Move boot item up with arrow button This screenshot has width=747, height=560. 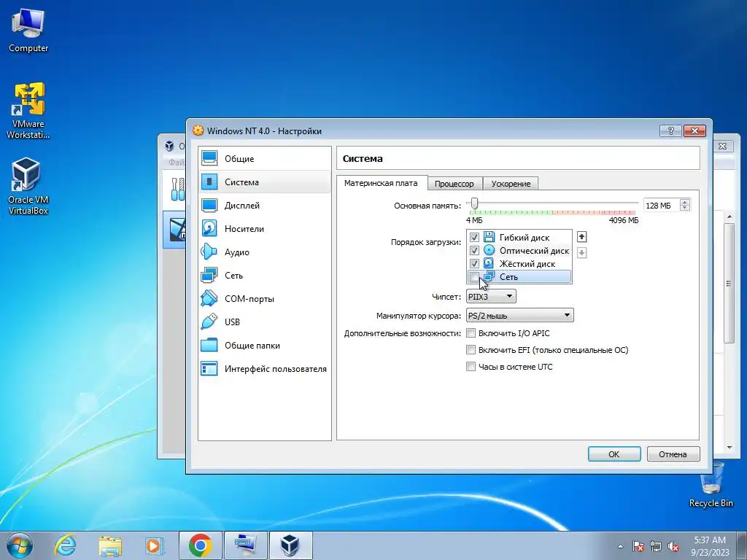pos(581,237)
